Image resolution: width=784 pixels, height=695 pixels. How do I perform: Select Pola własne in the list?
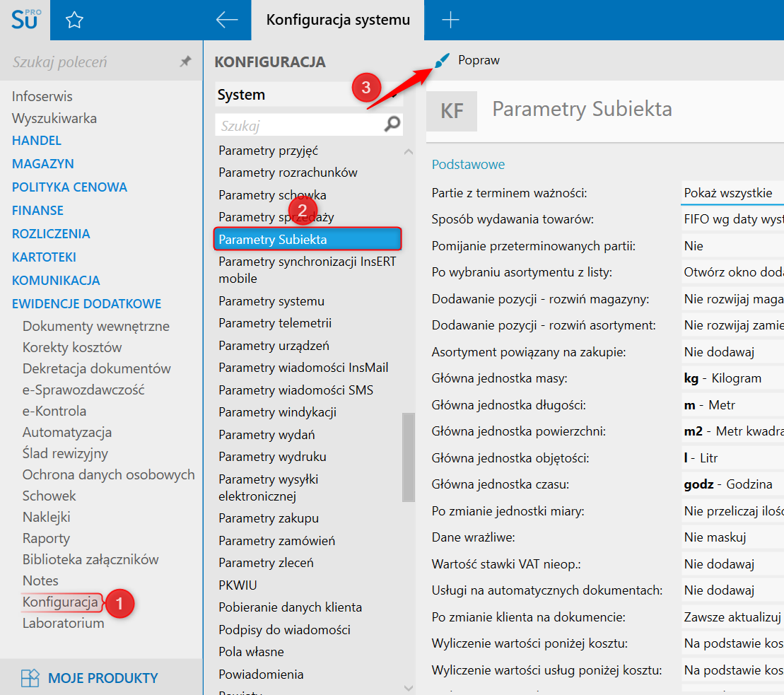point(251,652)
